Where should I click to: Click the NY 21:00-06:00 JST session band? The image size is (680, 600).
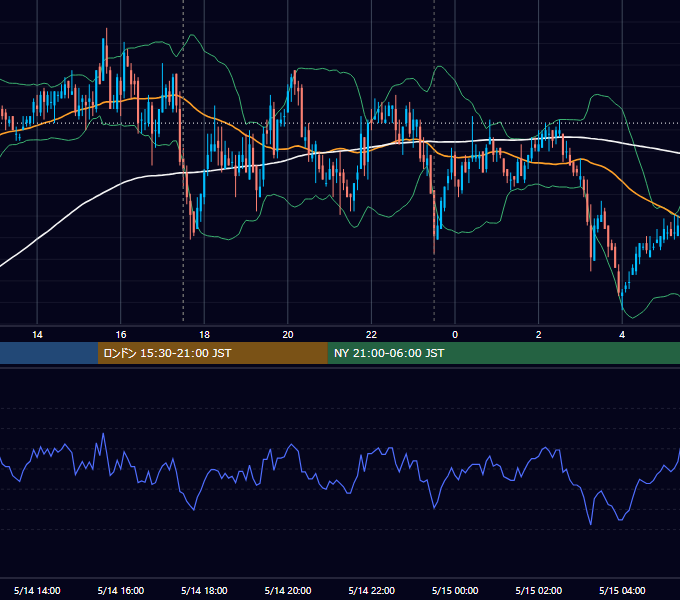(503, 353)
